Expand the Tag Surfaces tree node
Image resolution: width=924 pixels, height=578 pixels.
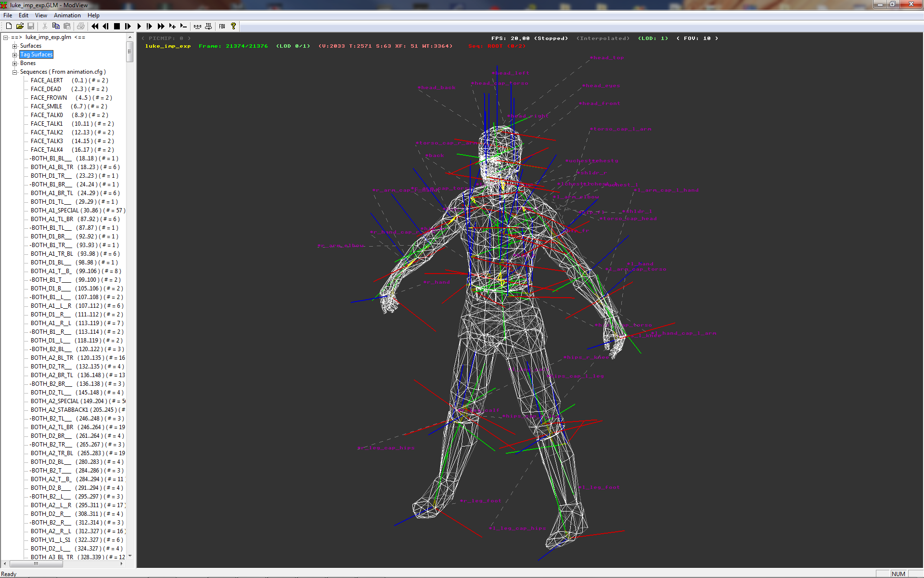[14, 55]
